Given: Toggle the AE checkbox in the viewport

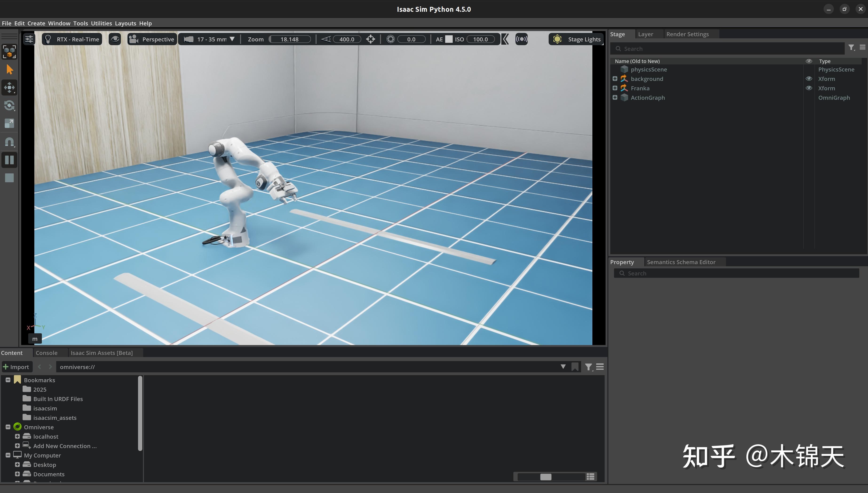Looking at the screenshot, I should pyautogui.click(x=449, y=39).
